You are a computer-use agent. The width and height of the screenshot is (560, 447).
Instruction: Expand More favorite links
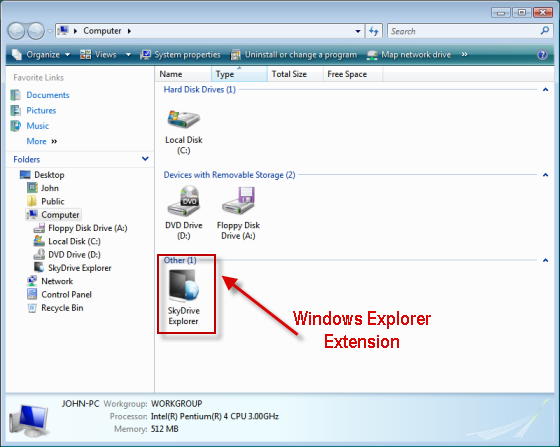41,141
